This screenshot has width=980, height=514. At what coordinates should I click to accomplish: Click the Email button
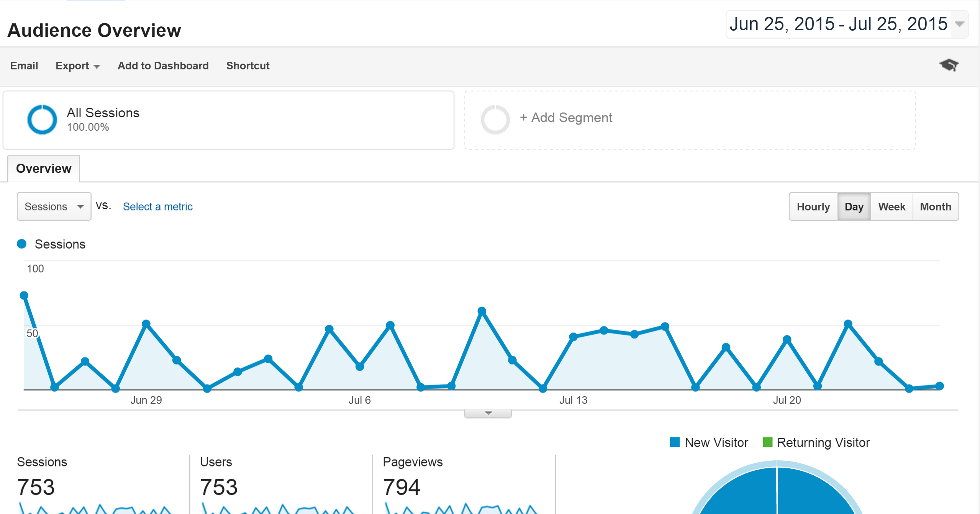coord(24,66)
